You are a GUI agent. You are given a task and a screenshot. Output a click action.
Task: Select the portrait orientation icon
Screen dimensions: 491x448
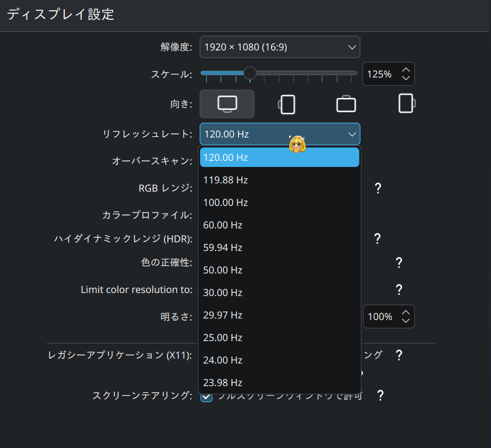287,103
